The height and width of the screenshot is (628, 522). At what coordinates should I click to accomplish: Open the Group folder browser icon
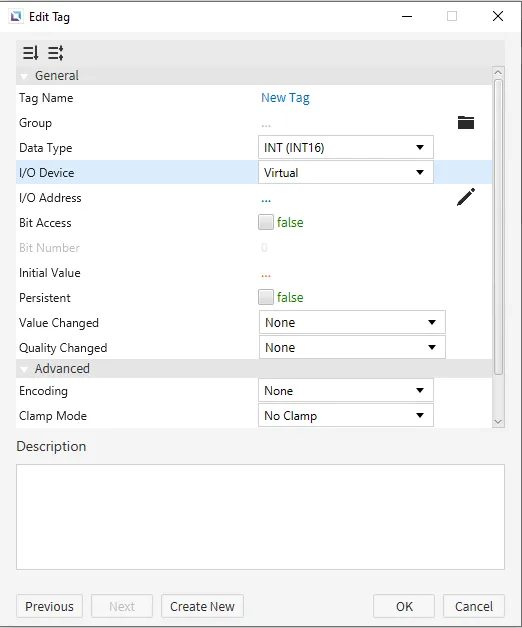[466, 123]
